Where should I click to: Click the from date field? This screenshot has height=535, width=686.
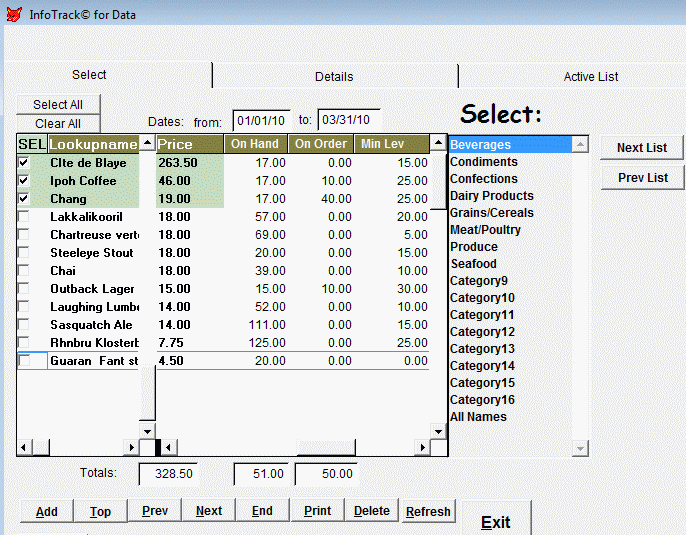pyautogui.click(x=261, y=121)
